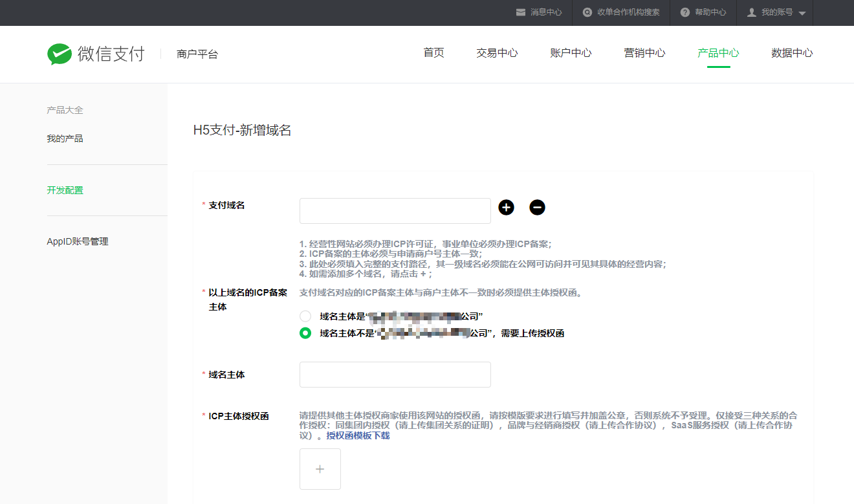The height and width of the screenshot is (504, 854).
Task: Focus the 域名主体 input field
Action: pyautogui.click(x=395, y=375)
